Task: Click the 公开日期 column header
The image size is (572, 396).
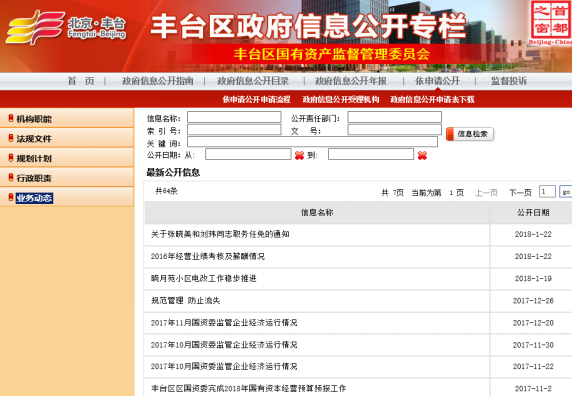Action: [533, 213]
